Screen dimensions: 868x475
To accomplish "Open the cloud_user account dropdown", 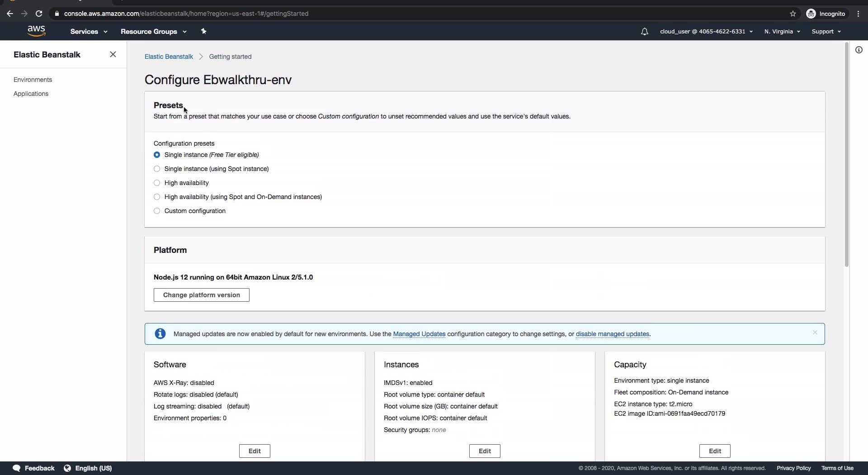I will coord(706,32).
